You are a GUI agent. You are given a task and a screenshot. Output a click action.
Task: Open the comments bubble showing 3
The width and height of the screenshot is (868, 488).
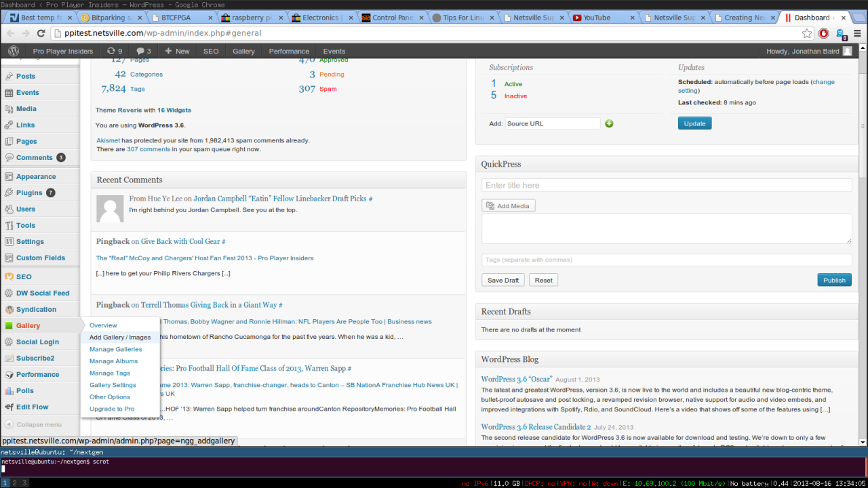click(x=143, y=51)
